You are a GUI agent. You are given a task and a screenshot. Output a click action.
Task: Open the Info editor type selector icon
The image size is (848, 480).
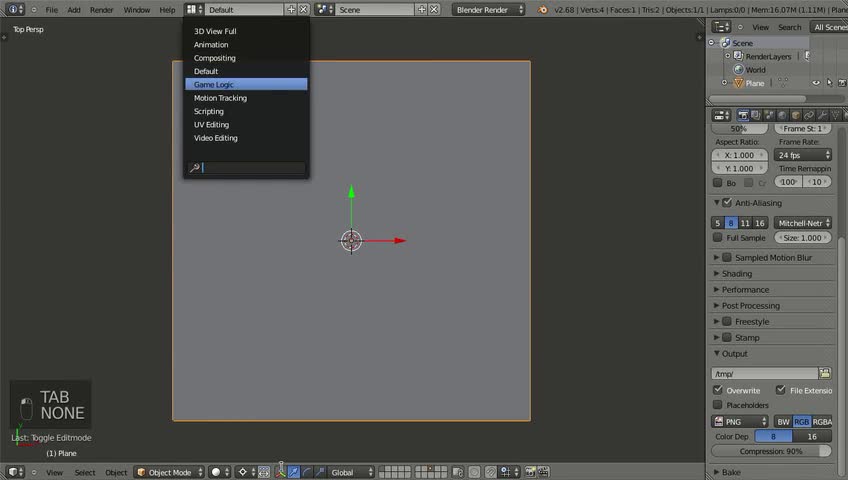(x=15, y=9)
